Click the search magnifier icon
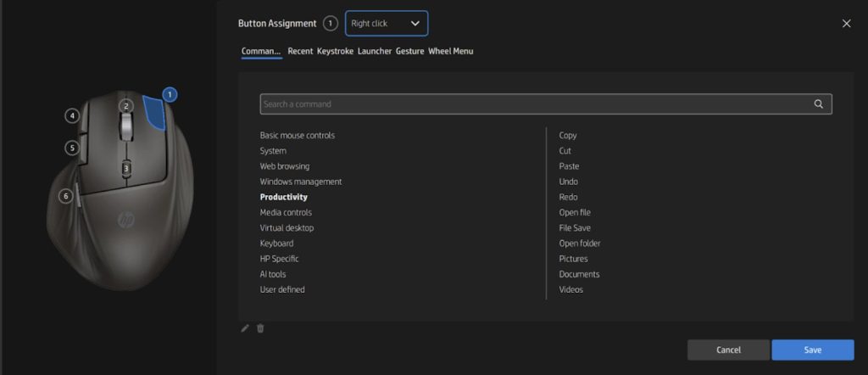868x375 pixels. coord(818,104)
